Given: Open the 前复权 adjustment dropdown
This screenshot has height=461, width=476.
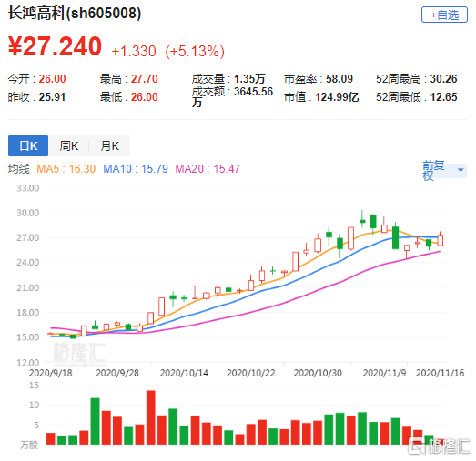Looking at the screenshot, I should pyautogui.click(x=444, y=170).
